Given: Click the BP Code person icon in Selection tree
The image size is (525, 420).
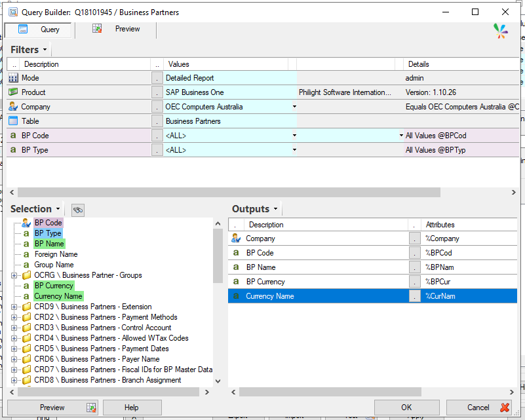Looking at the screenshot, I should (x=26, y=223).
